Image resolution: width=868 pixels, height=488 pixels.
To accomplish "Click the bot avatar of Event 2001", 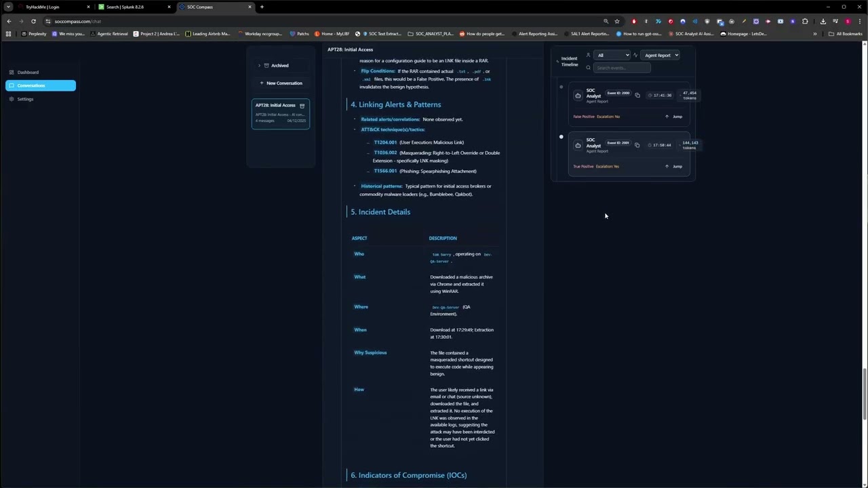I will pyautogui.click(x=578, y=145).
